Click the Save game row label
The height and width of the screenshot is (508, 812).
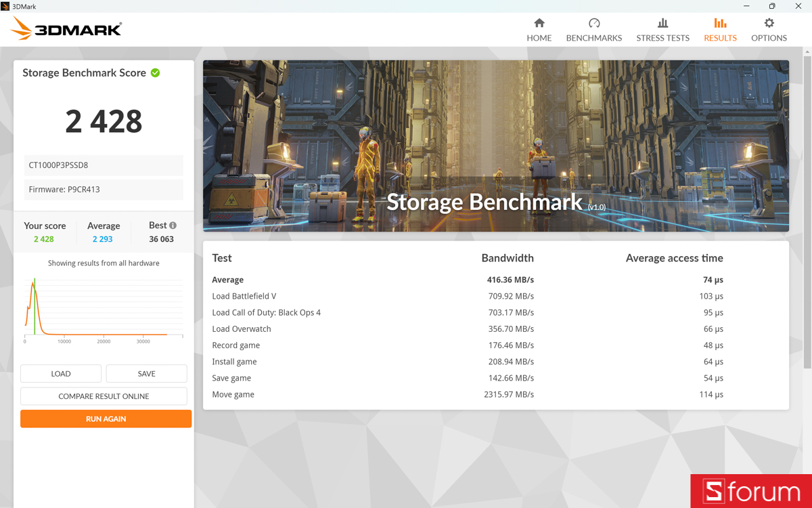point(231,378)
